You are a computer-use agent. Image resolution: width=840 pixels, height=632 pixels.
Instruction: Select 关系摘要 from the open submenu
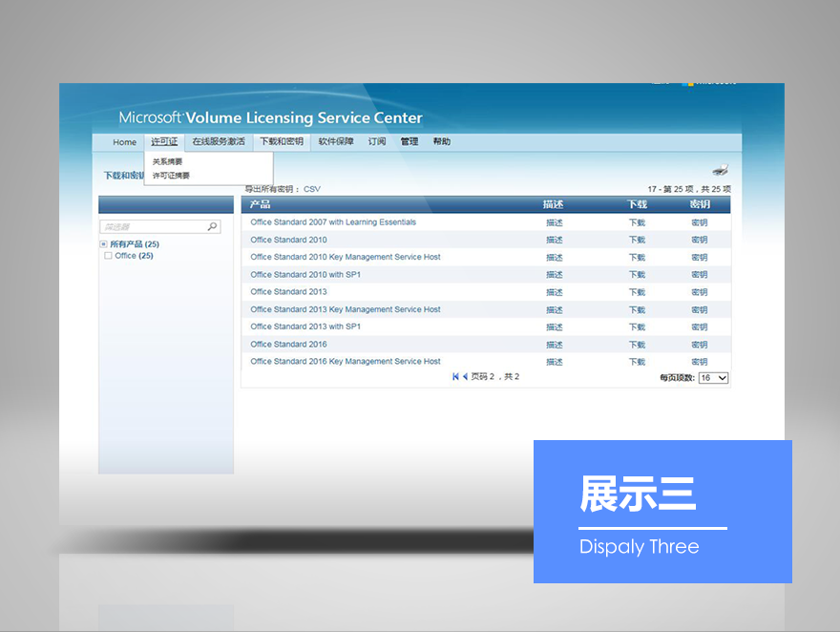point(167,162)
